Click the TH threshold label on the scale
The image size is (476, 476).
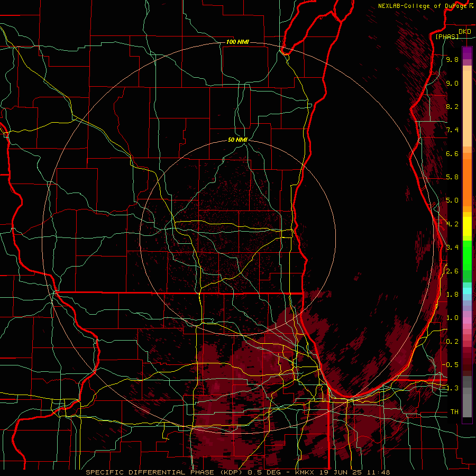(x=454, y=412)
